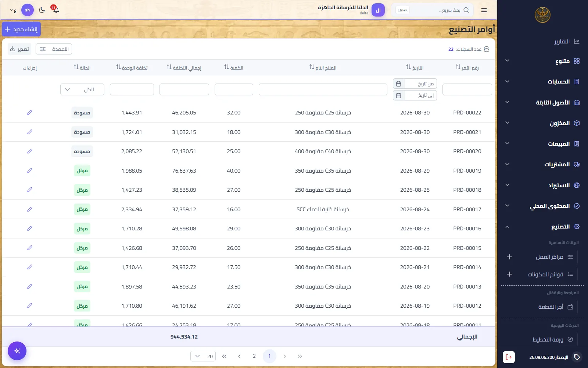Viewport: 588px width, 368px height.
Task: Open calendar for من تاريخ filter
Action: tap(398, 84)
